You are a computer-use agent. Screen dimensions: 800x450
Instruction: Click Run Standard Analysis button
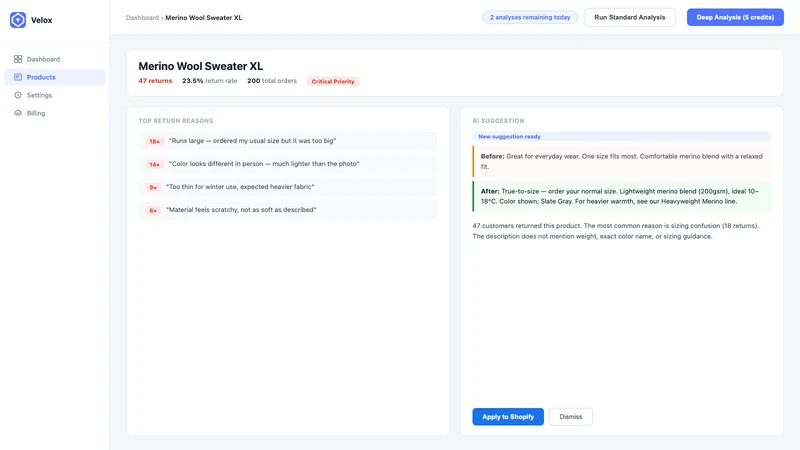pyautogui.click(x=630, y=17)
